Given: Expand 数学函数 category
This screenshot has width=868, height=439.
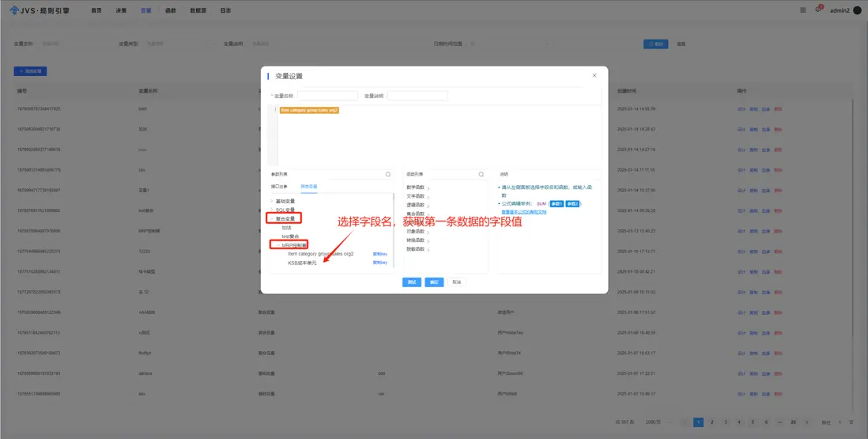Looking at the screenshot, I should (418, 187).
